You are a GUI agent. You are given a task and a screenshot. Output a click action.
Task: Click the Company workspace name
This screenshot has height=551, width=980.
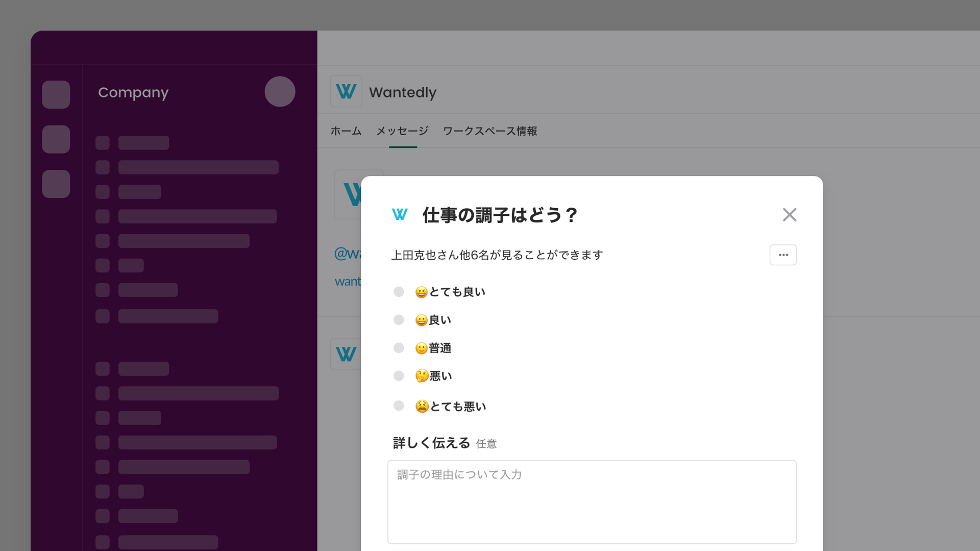point(133,92)
